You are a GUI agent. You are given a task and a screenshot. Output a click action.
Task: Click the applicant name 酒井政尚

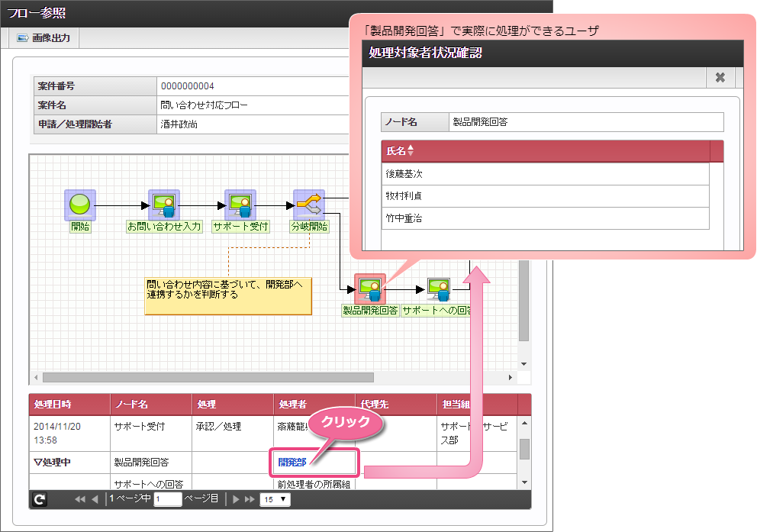coord(179,124)
